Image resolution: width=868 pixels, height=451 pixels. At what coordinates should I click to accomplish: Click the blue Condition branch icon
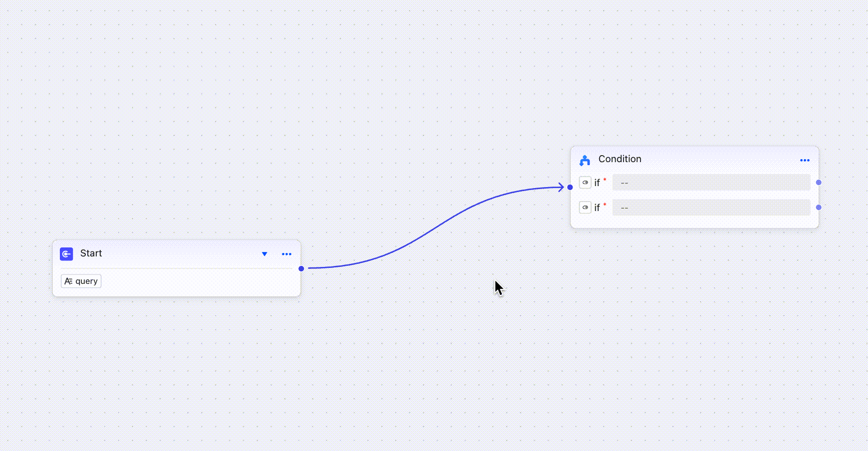[585, 160]
